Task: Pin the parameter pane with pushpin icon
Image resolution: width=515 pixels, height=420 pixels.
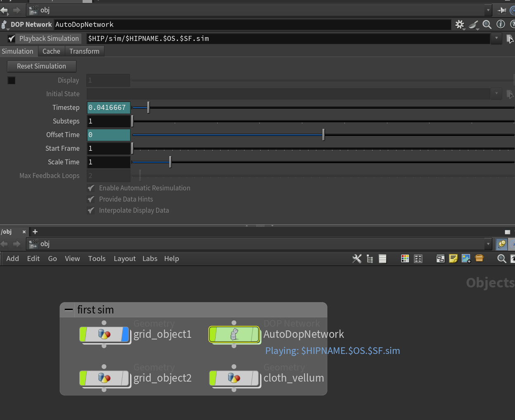Action: (502, 10)
